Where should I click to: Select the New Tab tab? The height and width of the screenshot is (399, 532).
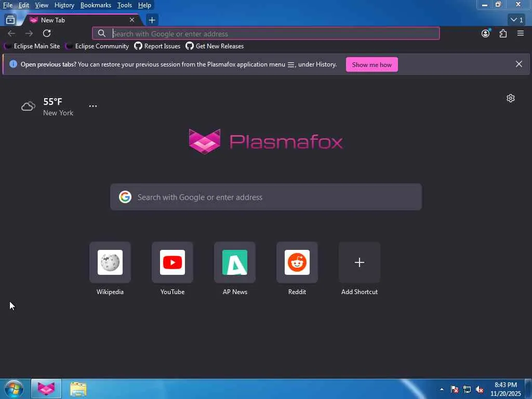click(x=81, y=20)
